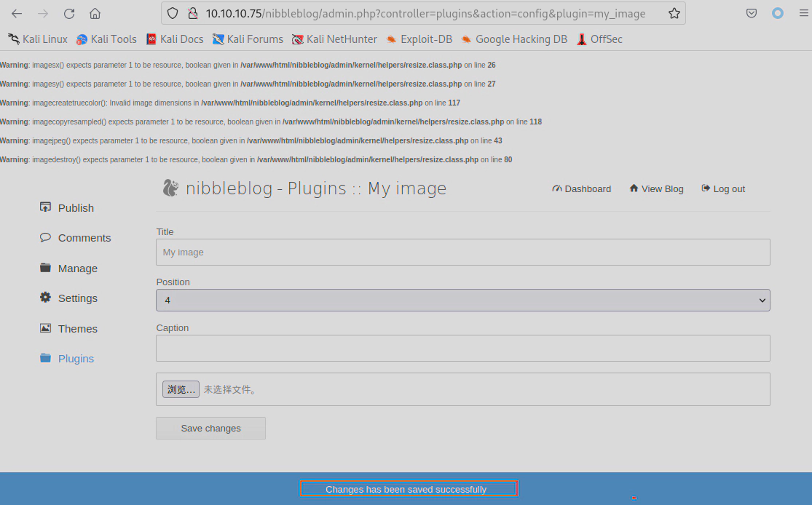This screenshot has width=812, height=505.
Task: Click the Save to Pocket icon
Action: pos(752,13)
